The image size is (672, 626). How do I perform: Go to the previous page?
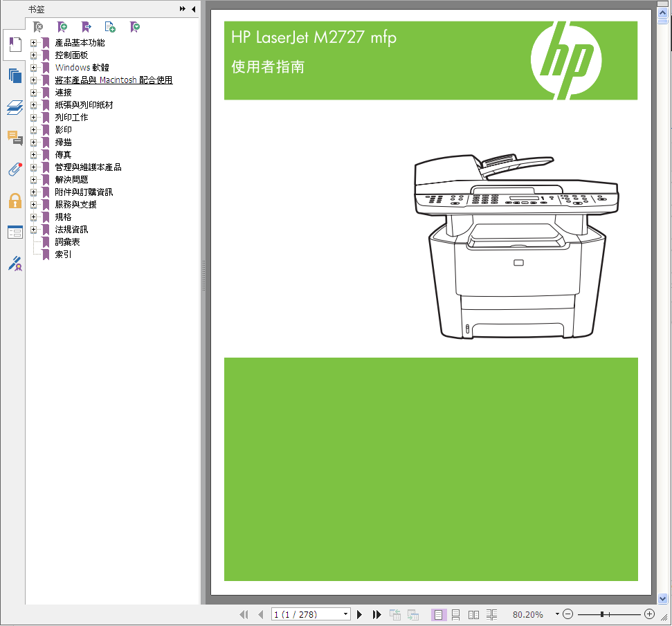coord(261,614)
